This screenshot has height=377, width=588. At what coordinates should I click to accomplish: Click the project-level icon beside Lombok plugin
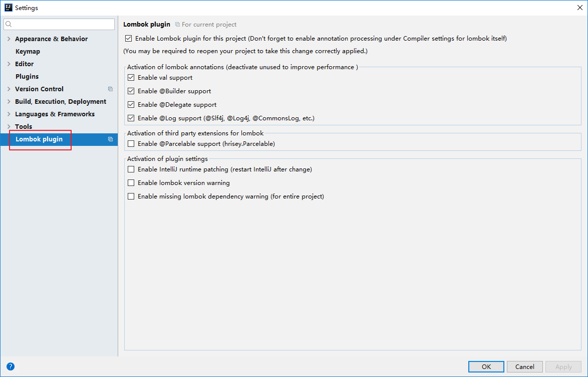pos(110,139)
